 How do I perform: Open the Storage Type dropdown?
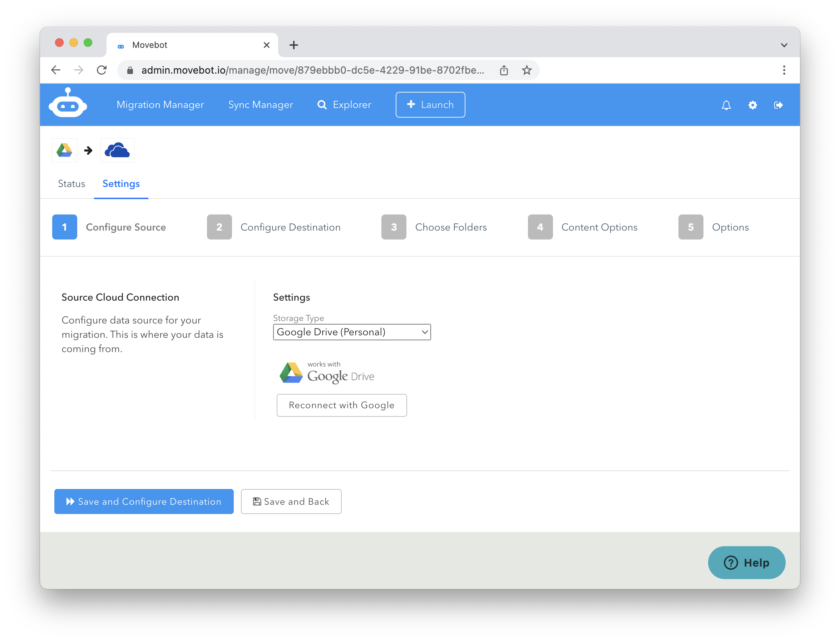pos(352,332)
